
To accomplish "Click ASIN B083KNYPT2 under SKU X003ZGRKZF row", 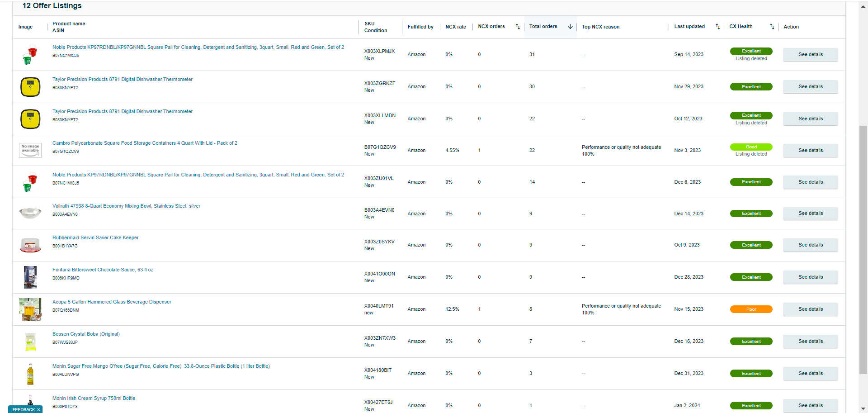I will click(x=65, y=88).
